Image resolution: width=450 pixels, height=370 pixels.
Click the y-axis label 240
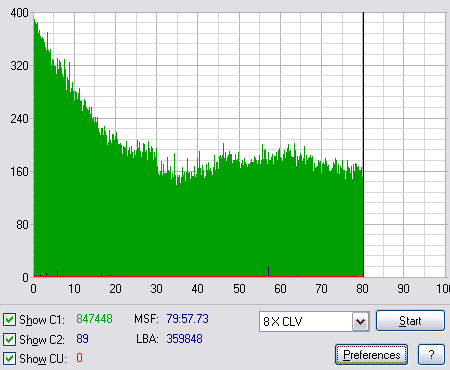(x=20, y=118)
